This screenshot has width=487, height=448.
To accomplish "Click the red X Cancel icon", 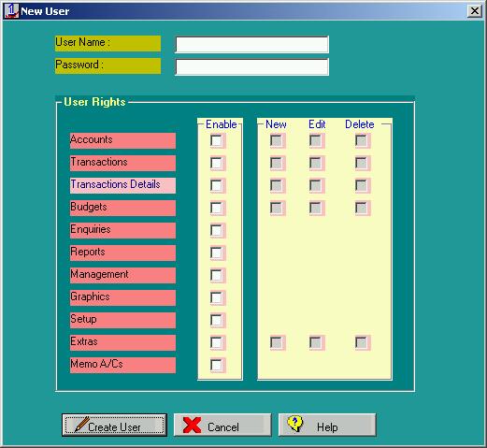I will coord(192,426).
